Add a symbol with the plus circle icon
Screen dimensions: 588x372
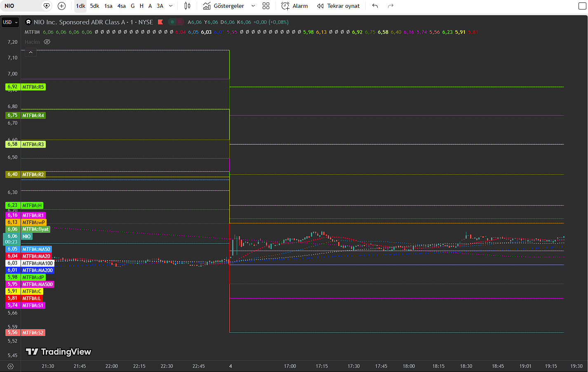(x=62, y=6)
